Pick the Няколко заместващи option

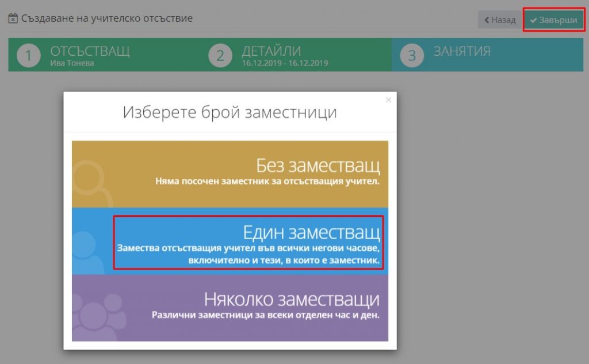[x=230, y=308]
